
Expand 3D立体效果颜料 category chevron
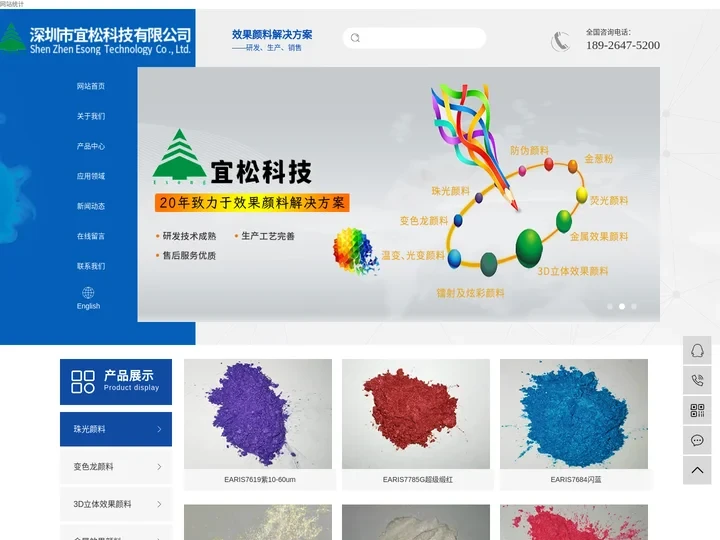(x=159, y=504)
